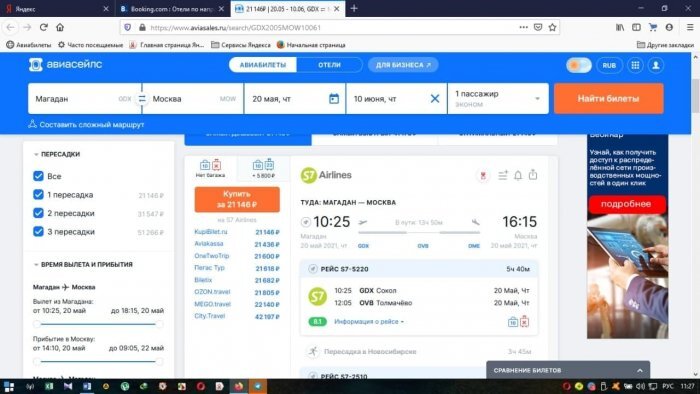The height and width of the screenshot is (394, 700).
Task: Open the user profile icon
Action: 656,65
